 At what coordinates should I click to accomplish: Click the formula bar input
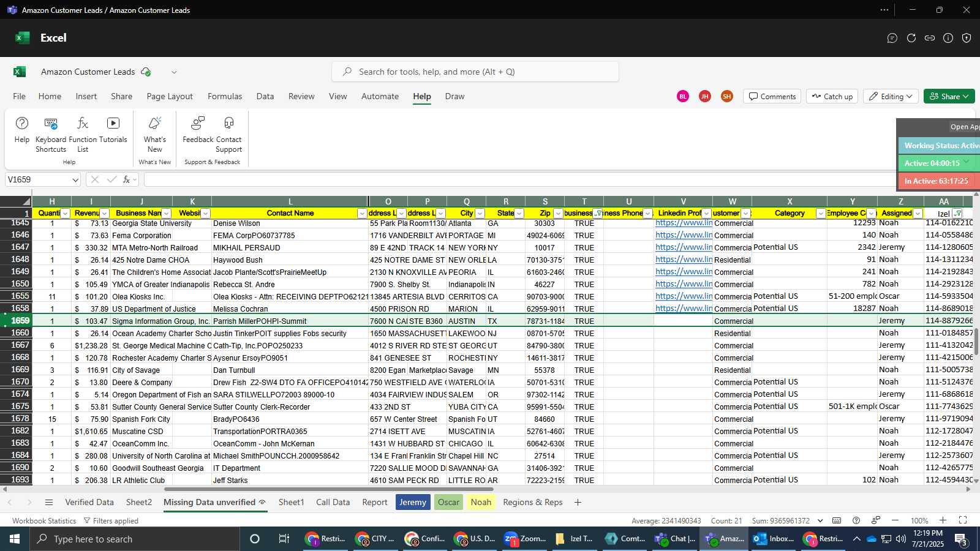pos(521,179)
